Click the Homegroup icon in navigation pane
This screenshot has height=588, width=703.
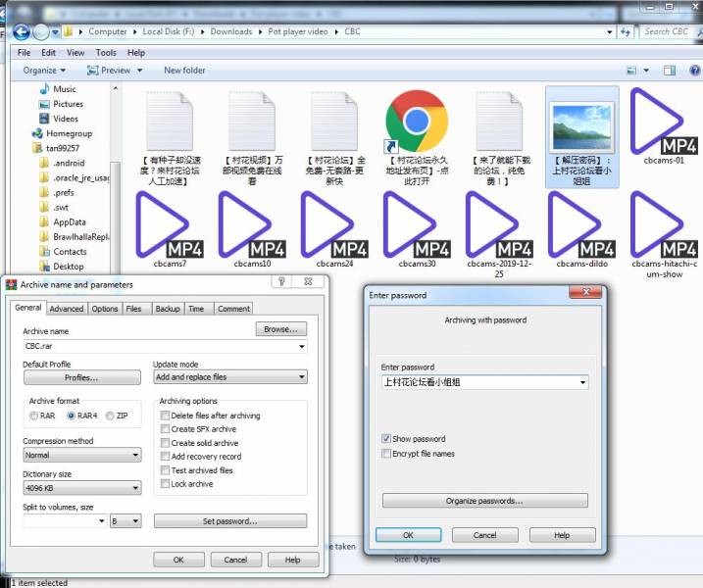click(38, 133)
